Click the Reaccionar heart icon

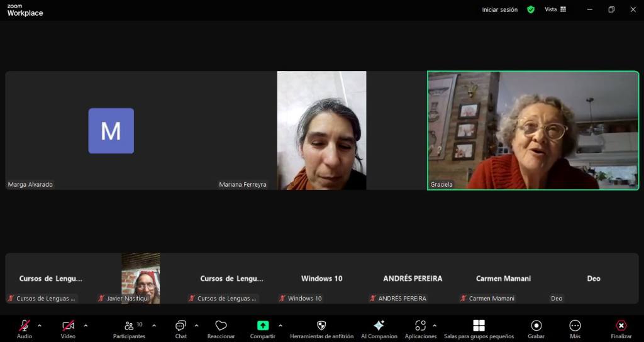(221, 328)
